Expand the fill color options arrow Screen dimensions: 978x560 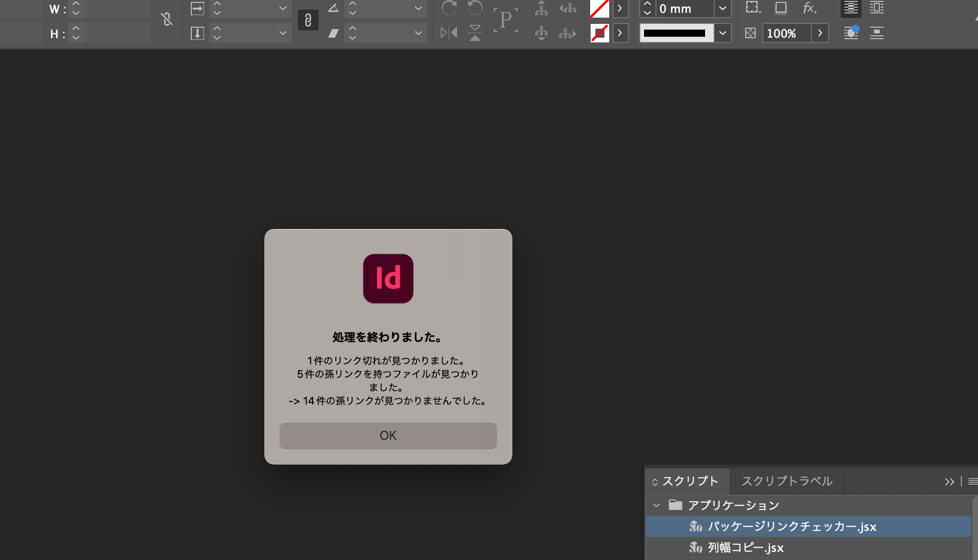(x=620, y=8)
